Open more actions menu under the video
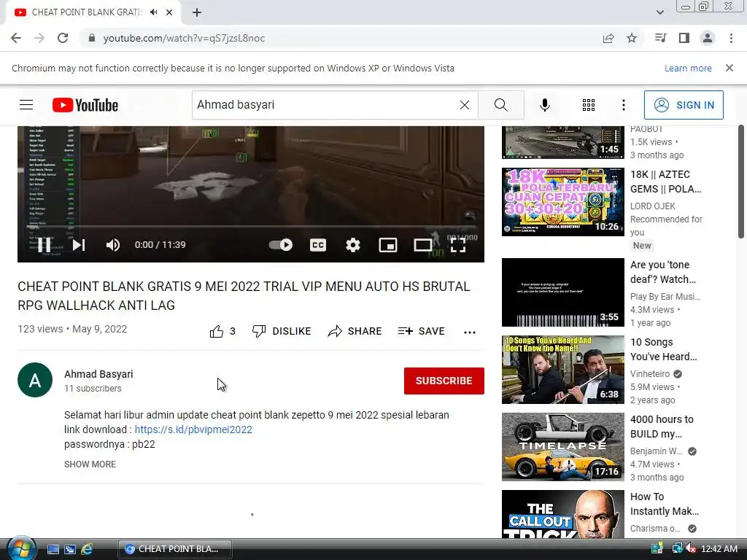747x560 pixels. 470,332
